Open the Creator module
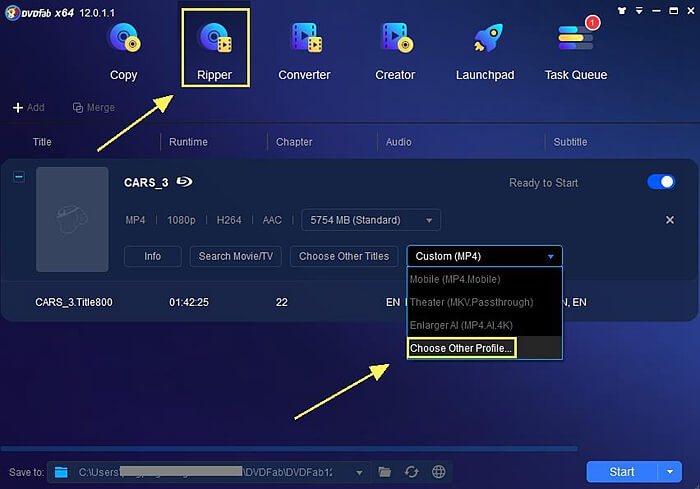The image size is (700, 489). [395, 50]
